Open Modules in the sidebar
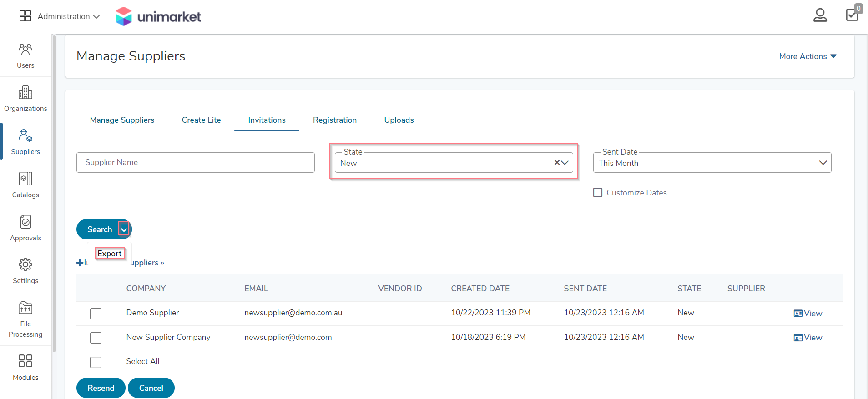This screenshot has height=399, width=868. coord(25,368)
